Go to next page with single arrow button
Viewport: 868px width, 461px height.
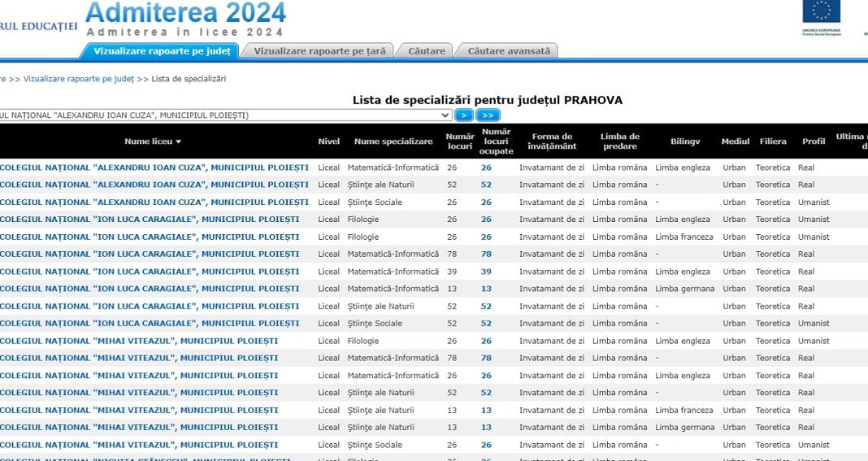[x=464, y=115]
